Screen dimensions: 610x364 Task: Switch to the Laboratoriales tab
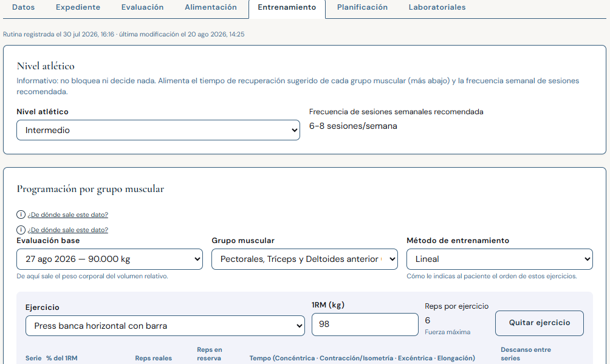[x=437, y=7]
